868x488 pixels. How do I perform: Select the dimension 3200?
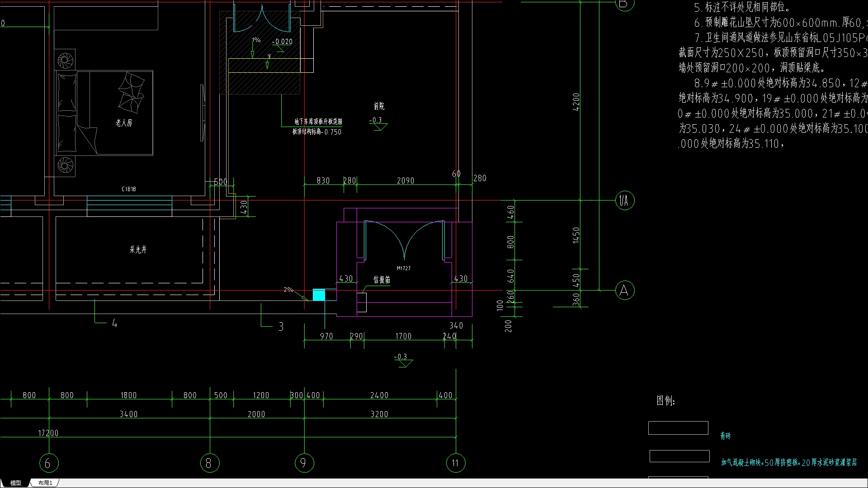coord(379,414)
